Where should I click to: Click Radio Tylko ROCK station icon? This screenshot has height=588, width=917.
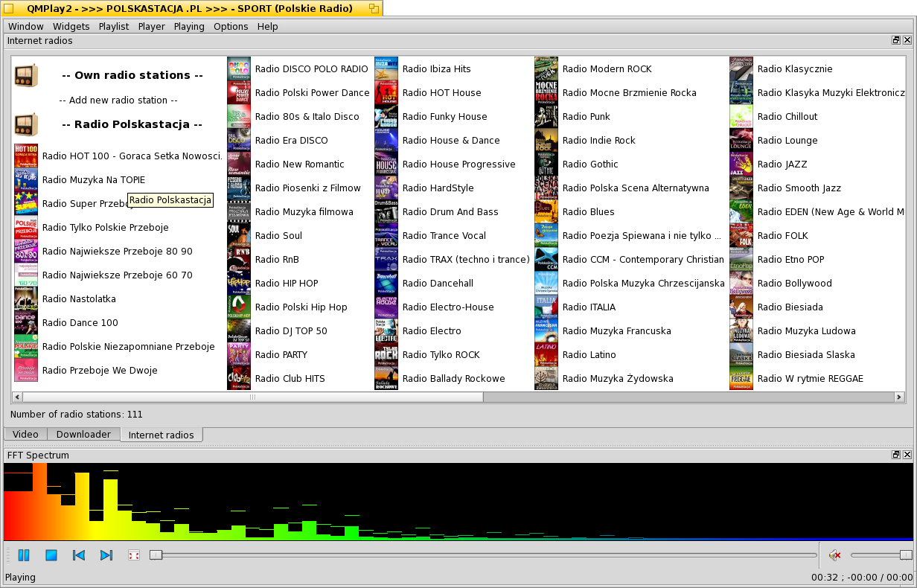[x=386, y=354]
